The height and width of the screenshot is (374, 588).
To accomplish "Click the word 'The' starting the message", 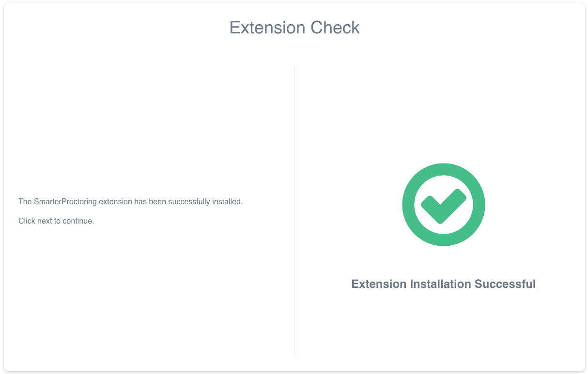I will click(x=25, y=201).
